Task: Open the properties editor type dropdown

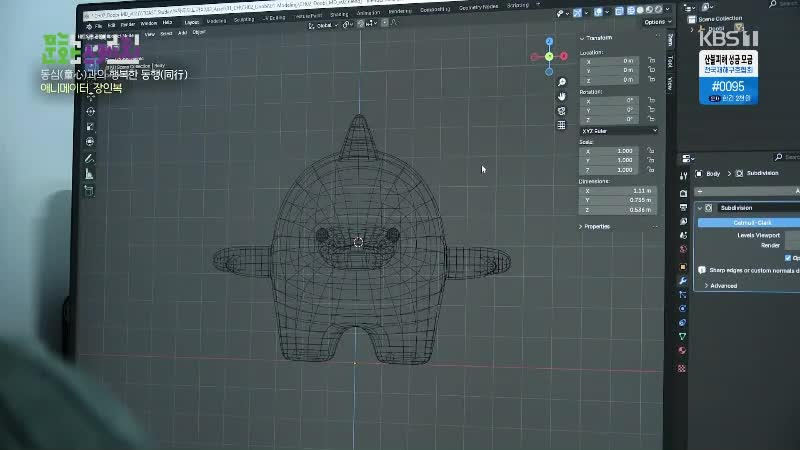Action: 687,159
